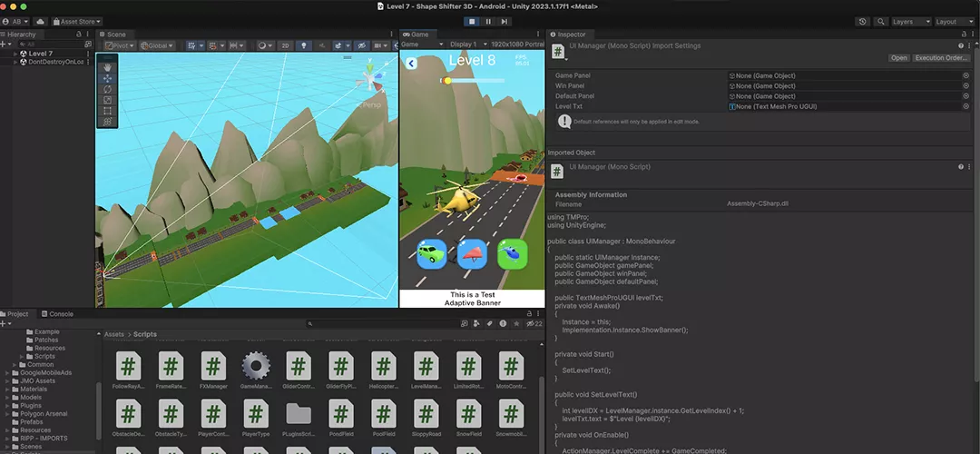This screenshot has height=454, width=980.
Task: Open the Pivot dropdown
Action: pos(120,45)
